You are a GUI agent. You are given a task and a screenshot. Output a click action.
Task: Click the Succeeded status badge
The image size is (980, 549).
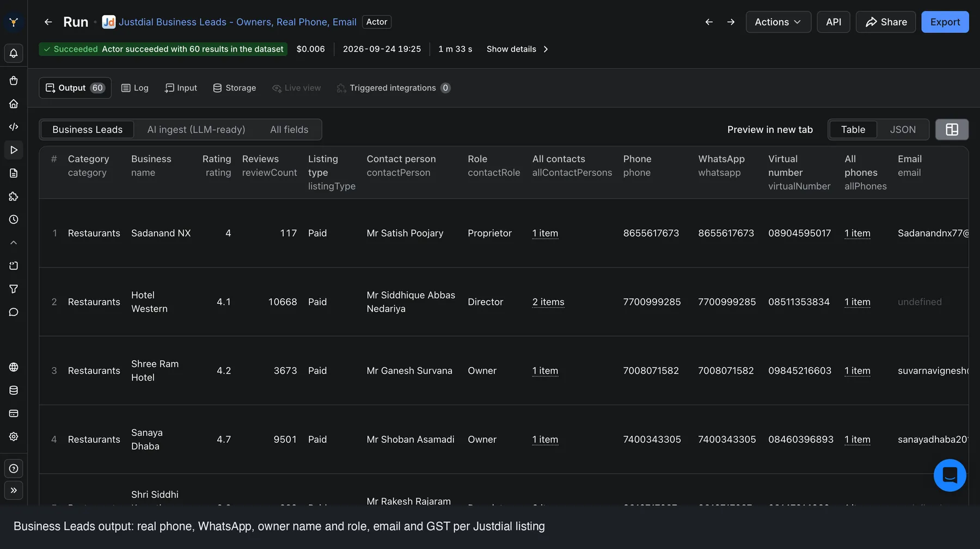tap(163, 49)
